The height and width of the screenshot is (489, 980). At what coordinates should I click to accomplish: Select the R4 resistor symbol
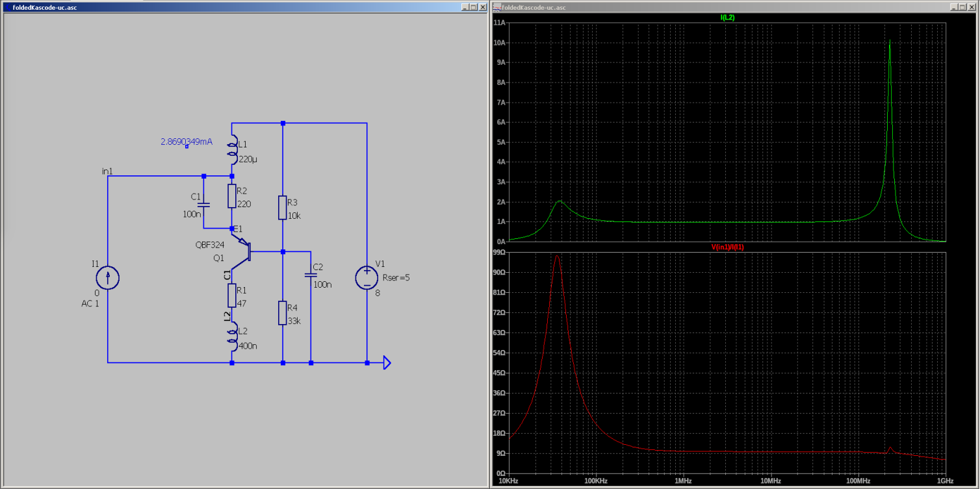click(283, 313)
